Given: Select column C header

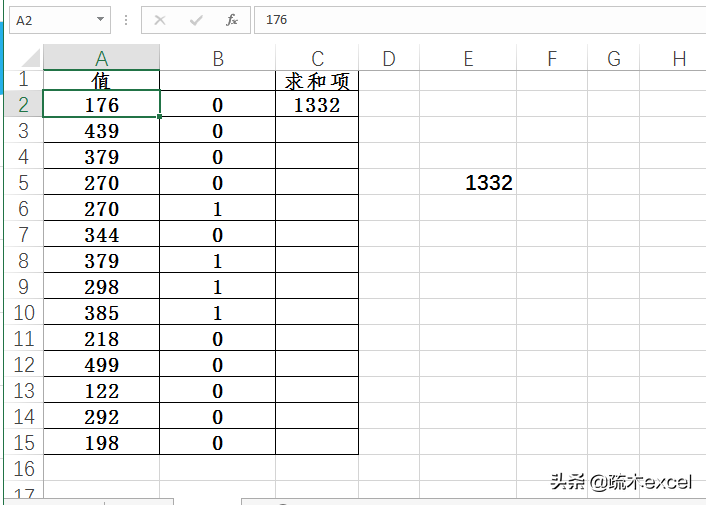Looking at the screenshot, I should pyautogui.click(x=317, y=58).
